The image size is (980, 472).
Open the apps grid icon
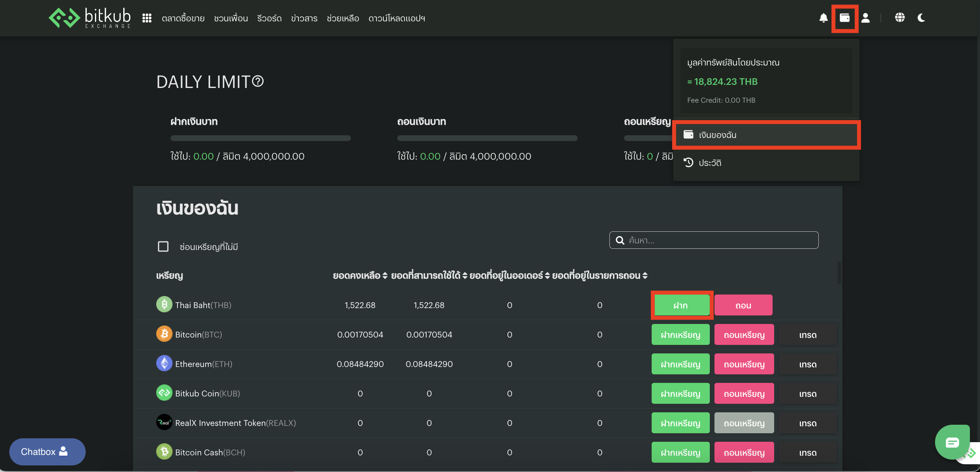coord(147,18)
